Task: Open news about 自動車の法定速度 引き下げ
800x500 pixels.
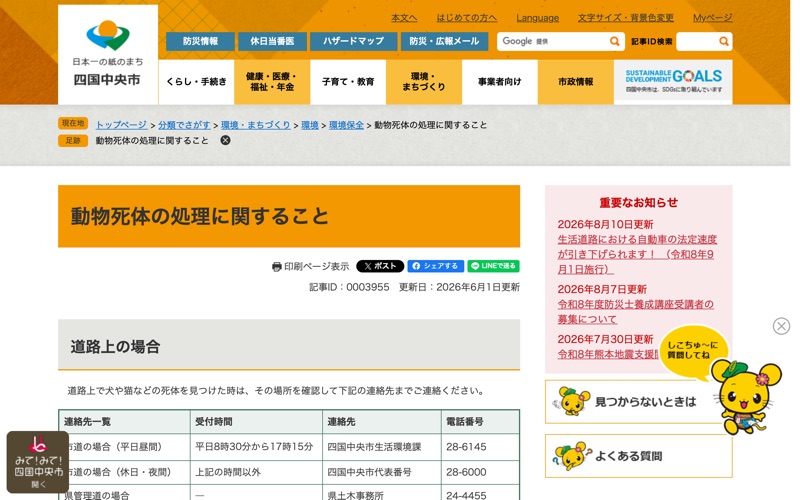Action: click(x=637, y=254)
